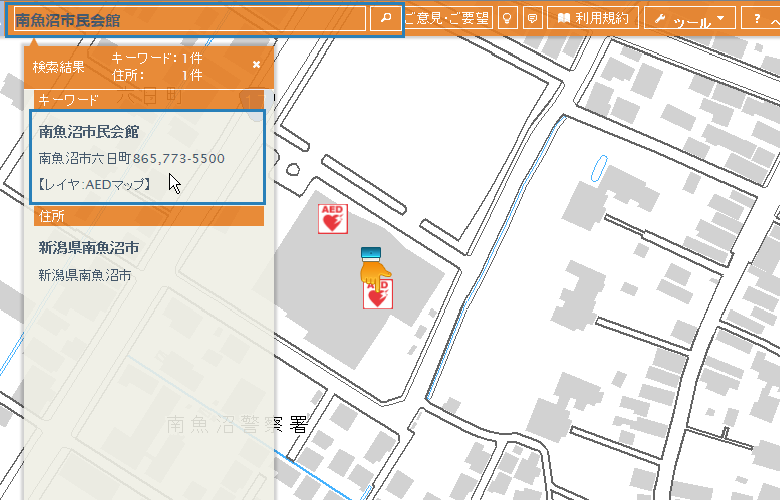Image resolution: width=780 pixels, height=500 pixels.
Task: Click the 南魚沼警察署 map label
Action: click(237, 425)
